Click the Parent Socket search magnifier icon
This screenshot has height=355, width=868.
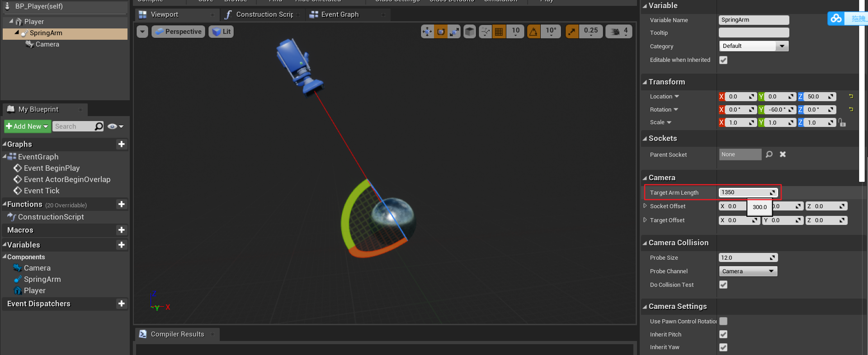769,154
